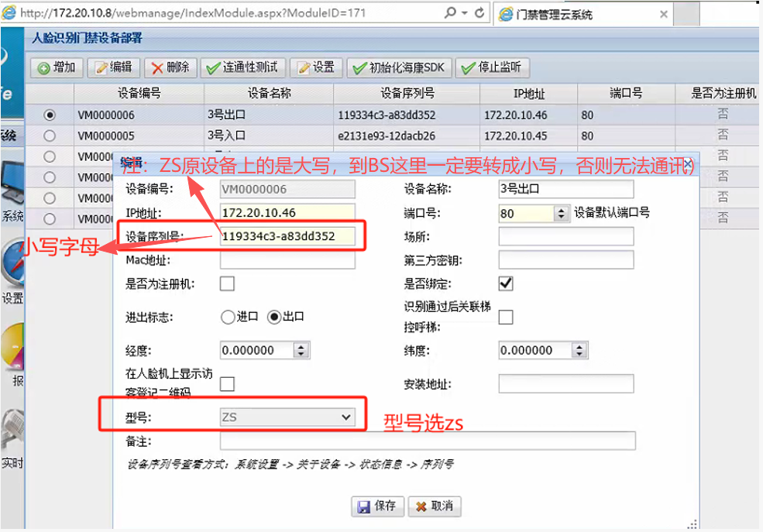
Task: Refresh the browser page via reload icon
Action: (479, 12)
